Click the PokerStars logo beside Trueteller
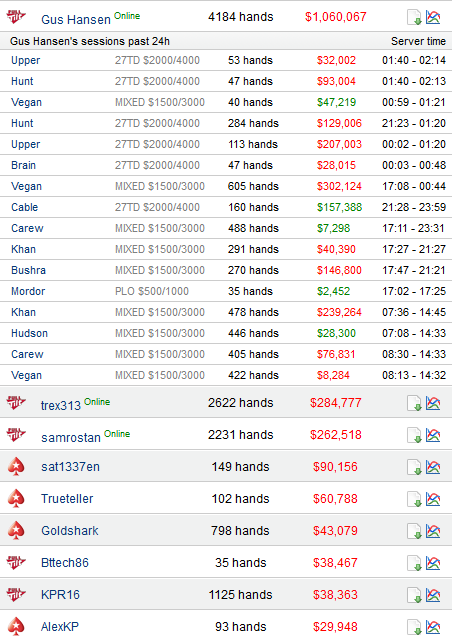This screenshot has width=452, height=641. point(16,499)
